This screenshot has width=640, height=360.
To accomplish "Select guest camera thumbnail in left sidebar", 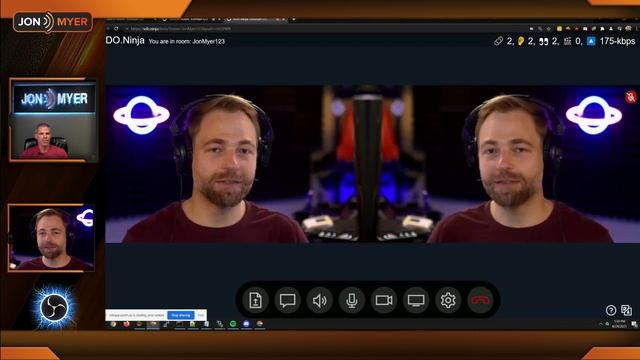I will click(52, 238).
